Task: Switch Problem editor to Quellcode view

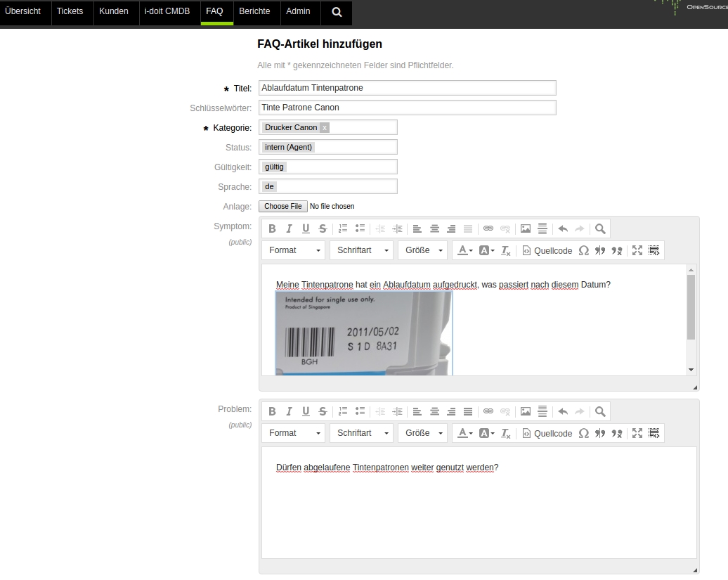Action: coord(547,433)
